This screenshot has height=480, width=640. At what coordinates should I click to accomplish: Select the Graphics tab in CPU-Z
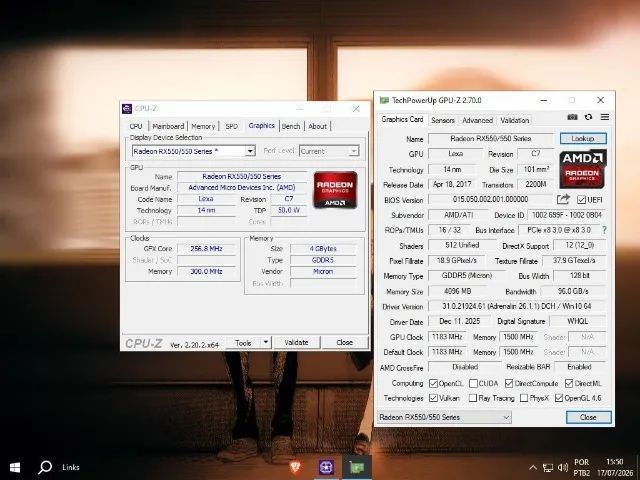pos(261,125)
